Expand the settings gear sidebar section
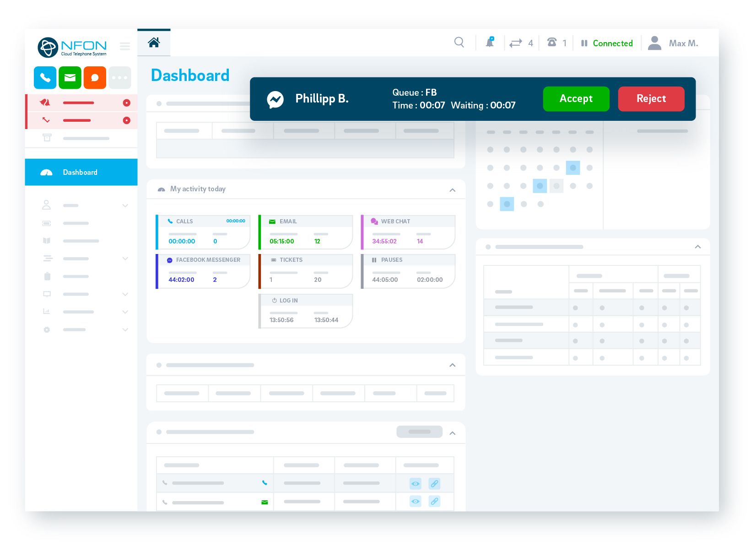 click(125, 330)
